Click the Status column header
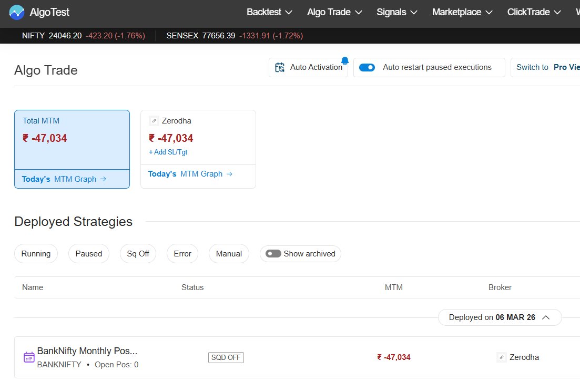Viewport: 580px width, 392px height. point(192,287)
